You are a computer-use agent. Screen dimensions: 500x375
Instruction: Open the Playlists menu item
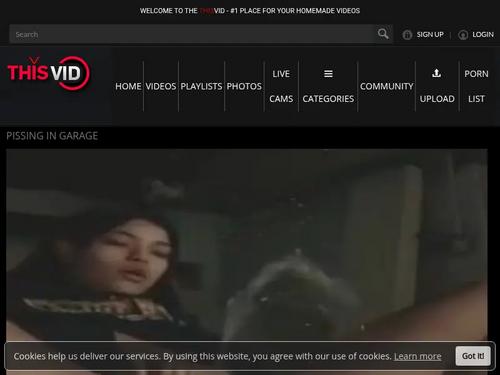[x=201, y=86]
